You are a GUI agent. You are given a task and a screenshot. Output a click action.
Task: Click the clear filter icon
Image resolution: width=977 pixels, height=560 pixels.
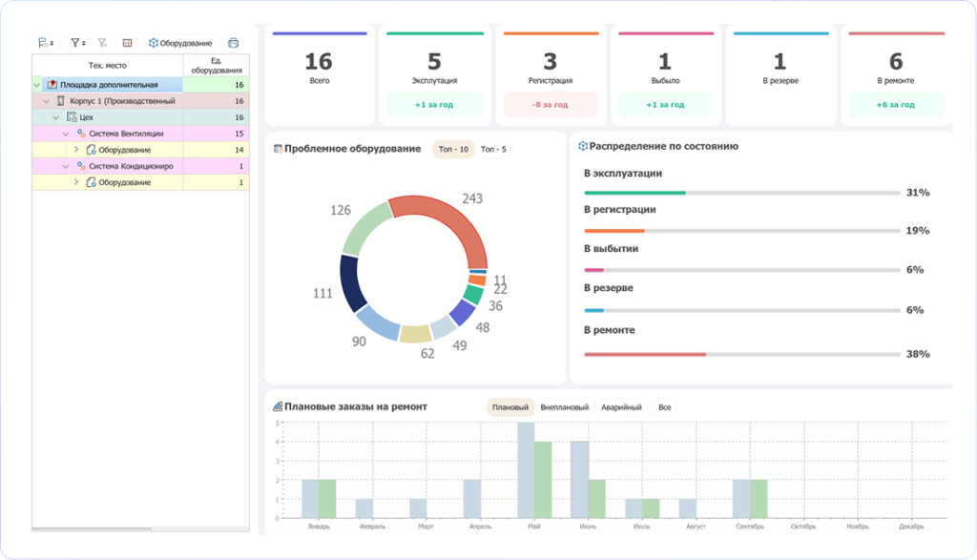[102, 43]
